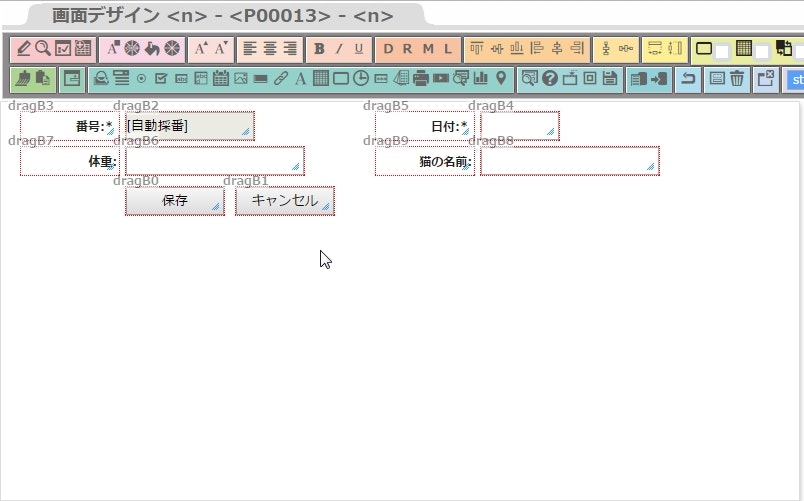The width and height of the screenshot is (804, 501).
Task: Insert a radio button control
Action: pos(142,79)
